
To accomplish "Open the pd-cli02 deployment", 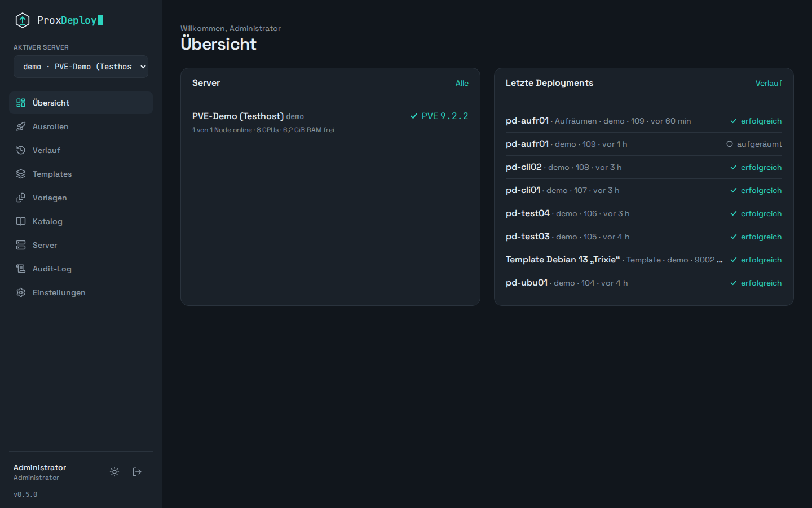I will 644,167.
